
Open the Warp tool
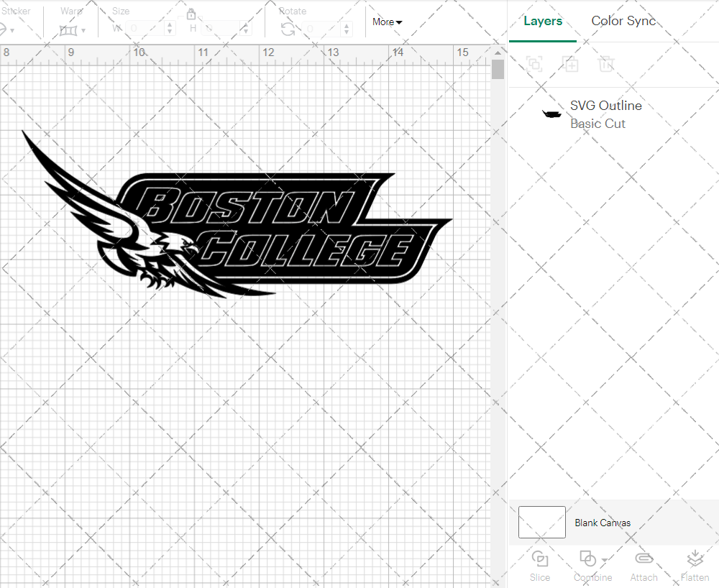tap(70, 29)
